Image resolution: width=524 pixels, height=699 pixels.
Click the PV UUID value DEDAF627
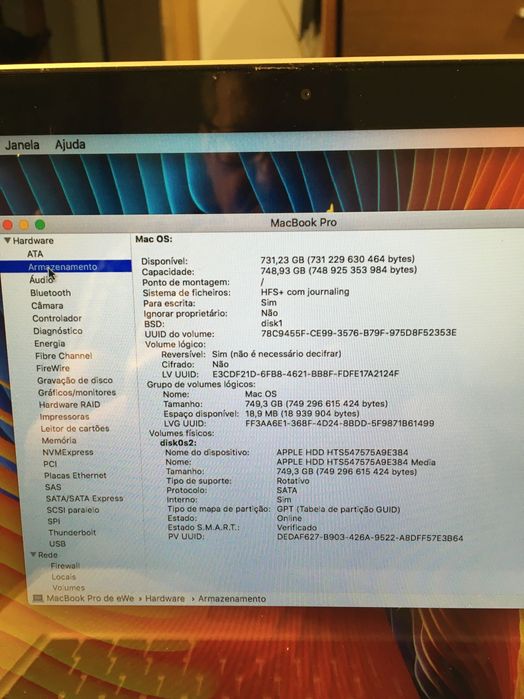click(370, 538)
